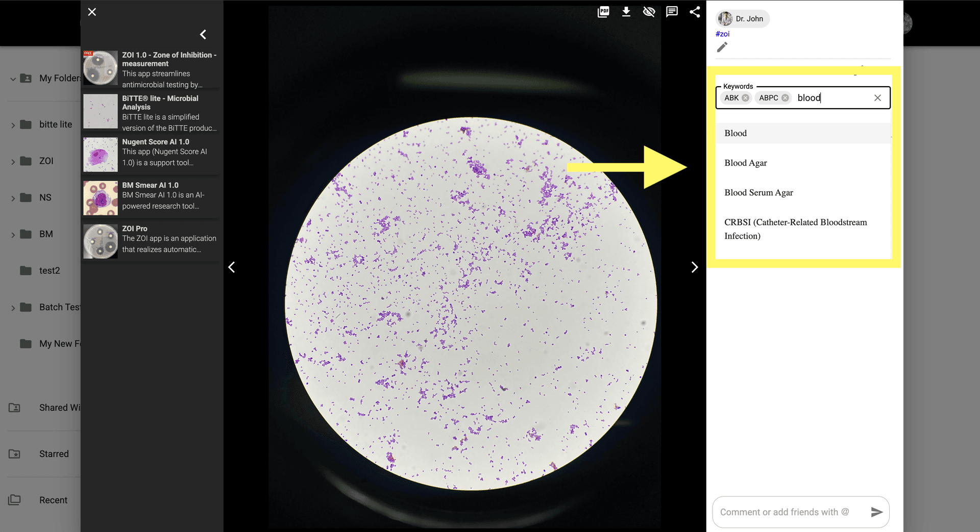Close the app list panel
Image resolution: width=980 pixels, height=532 pixels.
point(92,12)
